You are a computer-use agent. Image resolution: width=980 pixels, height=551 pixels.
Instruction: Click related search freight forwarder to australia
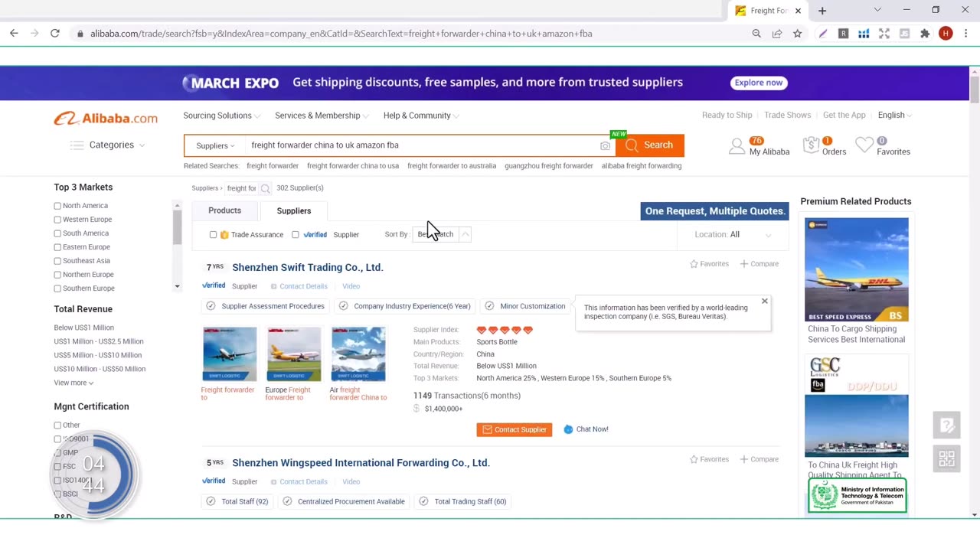coord(452,166)
